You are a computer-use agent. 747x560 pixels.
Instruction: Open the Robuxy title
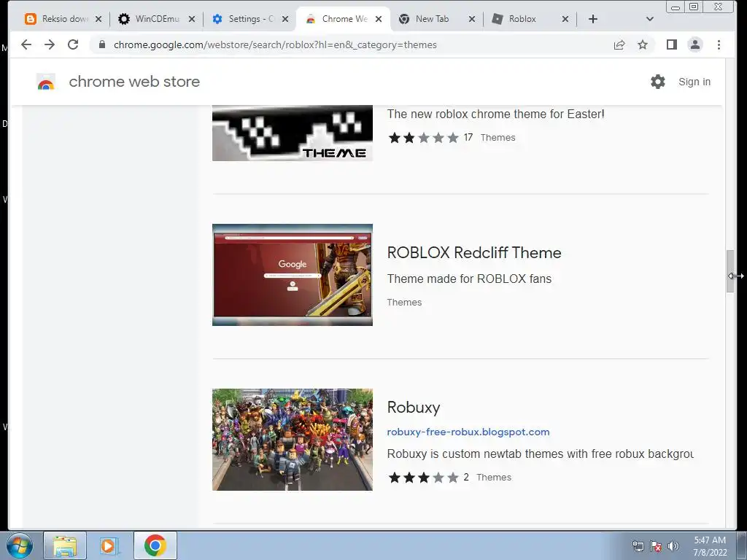coord(414,408)
